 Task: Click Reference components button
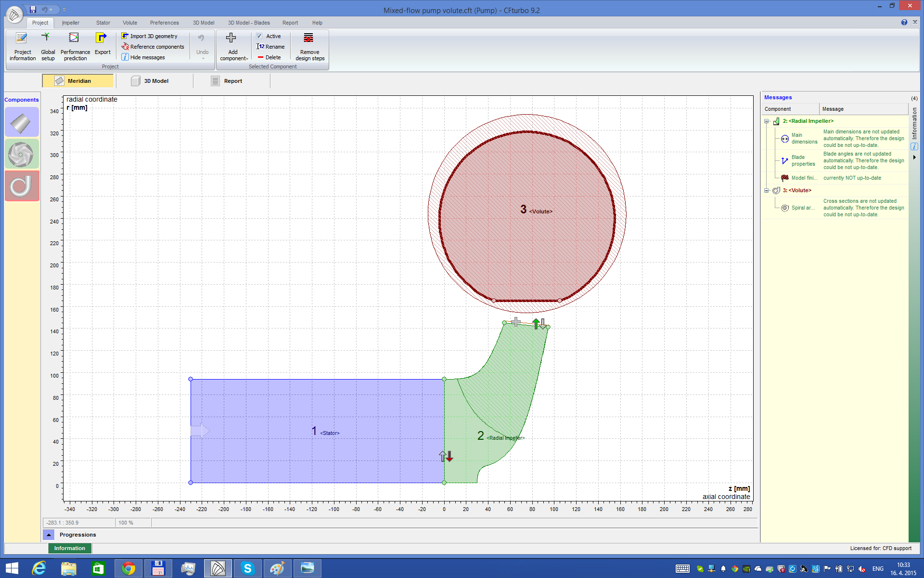(156, 47)
